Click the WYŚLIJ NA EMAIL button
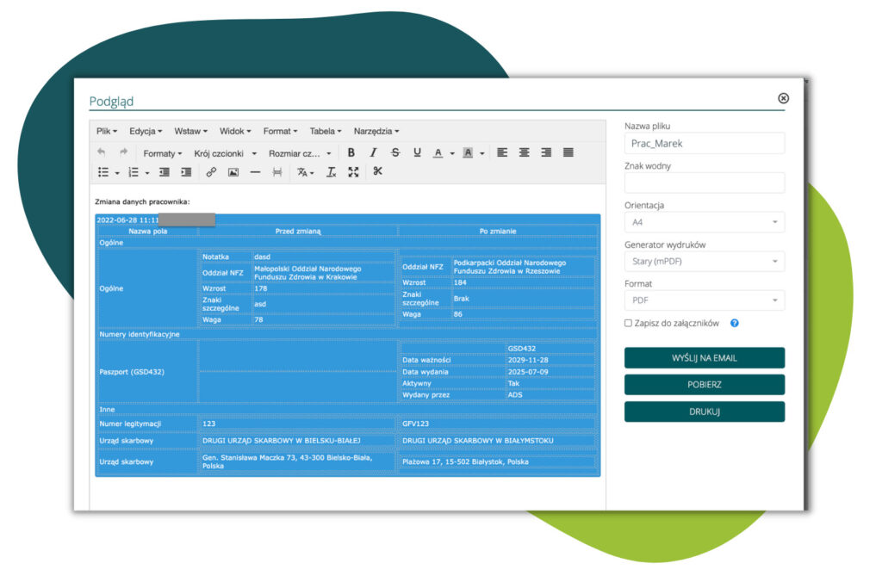The height and width of the screenshot is (588, 882). (x=704, y=358)
